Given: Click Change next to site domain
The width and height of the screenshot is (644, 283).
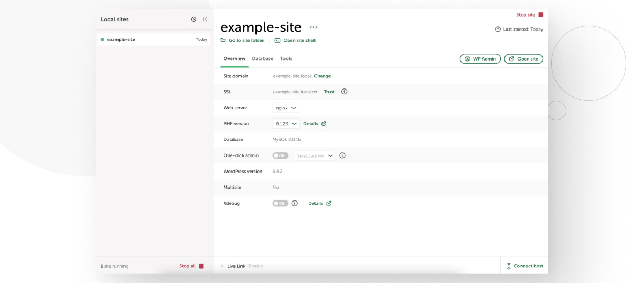Looking at the screenshot, I should pos(323,76).
